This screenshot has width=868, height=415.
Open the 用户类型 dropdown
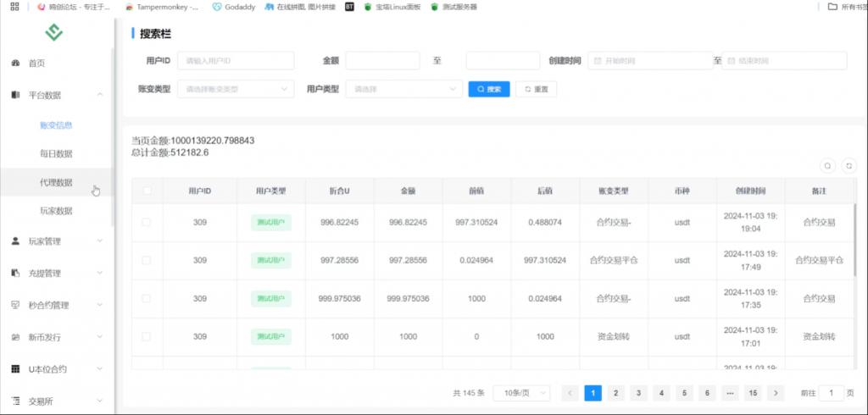point(404,89)
